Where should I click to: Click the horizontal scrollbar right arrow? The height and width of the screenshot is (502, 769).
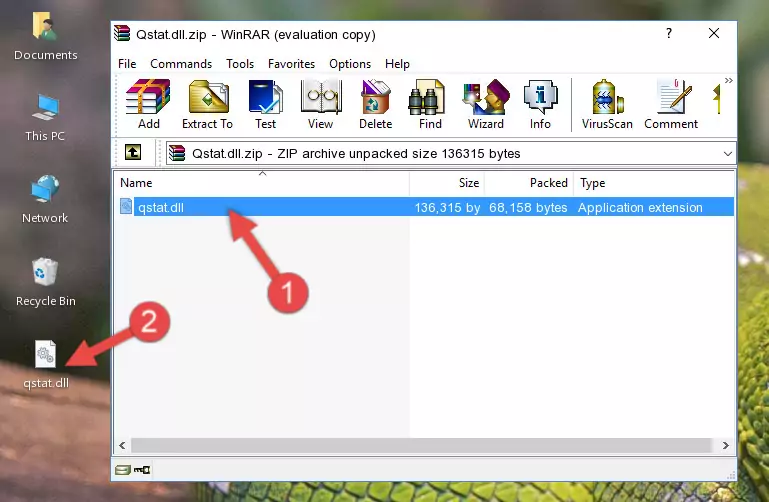pyautogui.click(x=726, y=445)
